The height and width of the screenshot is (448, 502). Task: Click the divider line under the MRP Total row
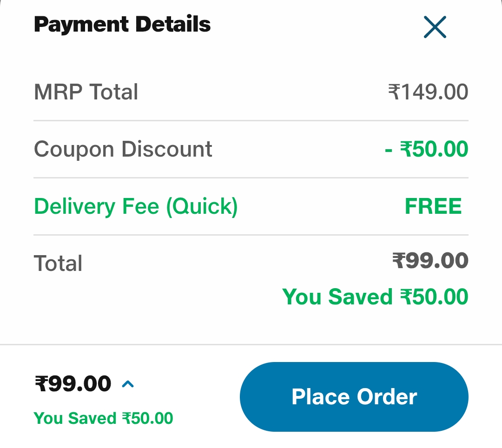[251, 121]
